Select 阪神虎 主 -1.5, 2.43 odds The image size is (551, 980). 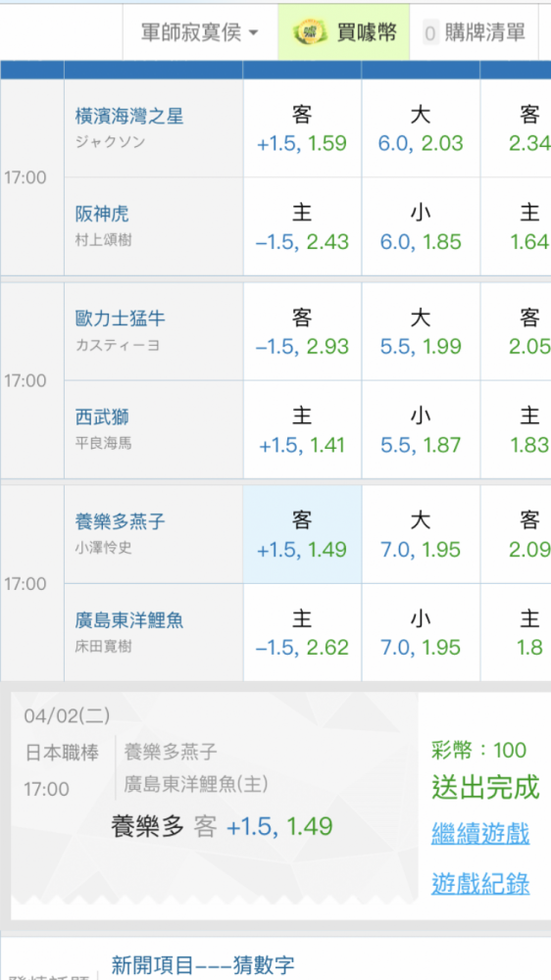302,227
